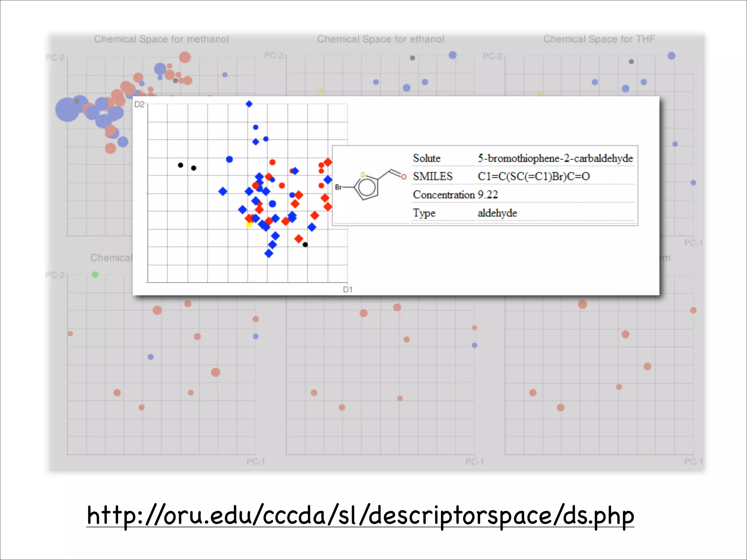Viewport: 747px width, 560px height.
Task: Select the yellow highlighted data point in D1/D2 plot
Action: point(249,224)
